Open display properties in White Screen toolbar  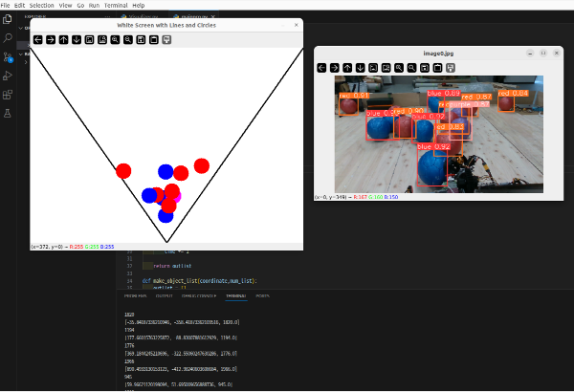tap(166, 40)
